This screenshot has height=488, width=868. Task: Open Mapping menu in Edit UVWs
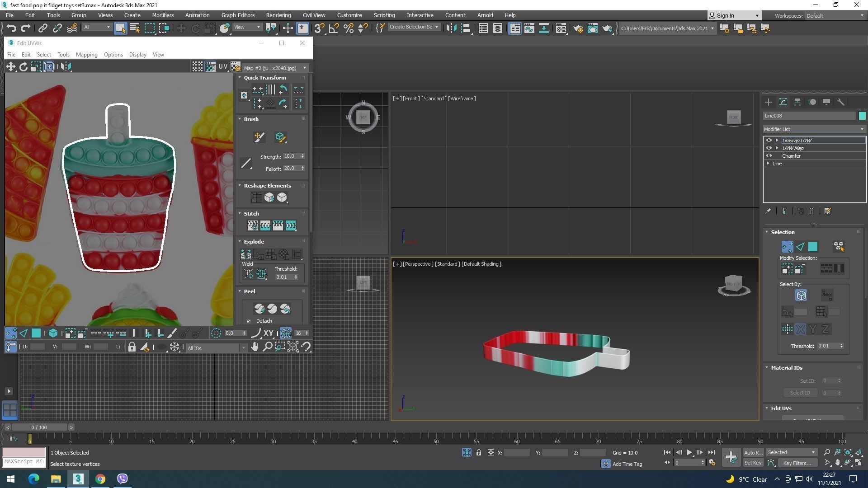(86, 55)
